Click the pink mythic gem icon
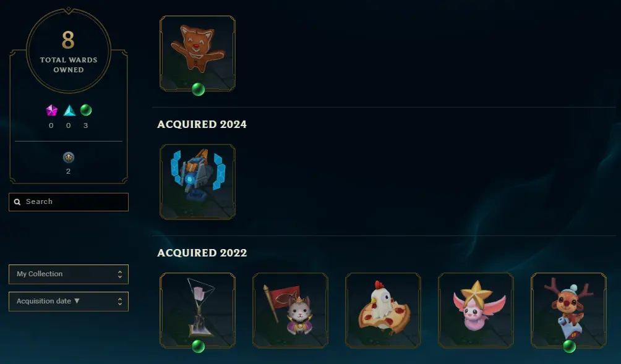This screenshot has height=364, width=621. [x=51, y=111]
